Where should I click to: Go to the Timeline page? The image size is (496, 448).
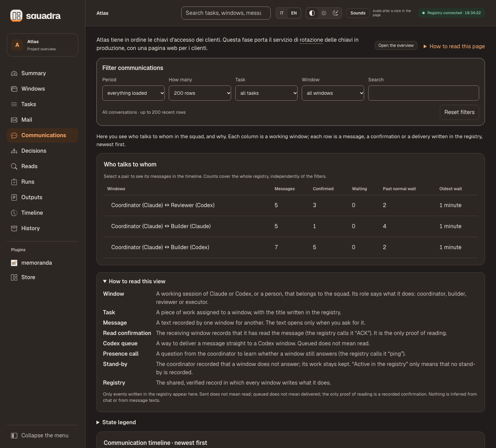42,213
